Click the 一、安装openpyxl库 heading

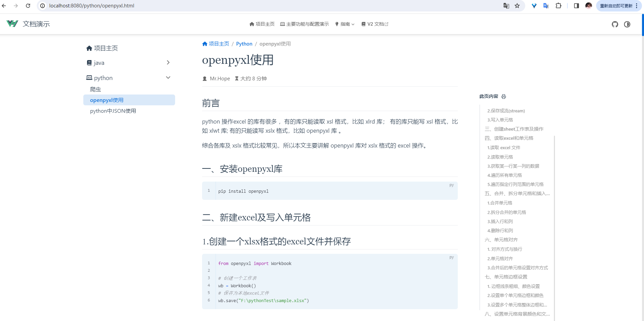(x=242, y=169)
